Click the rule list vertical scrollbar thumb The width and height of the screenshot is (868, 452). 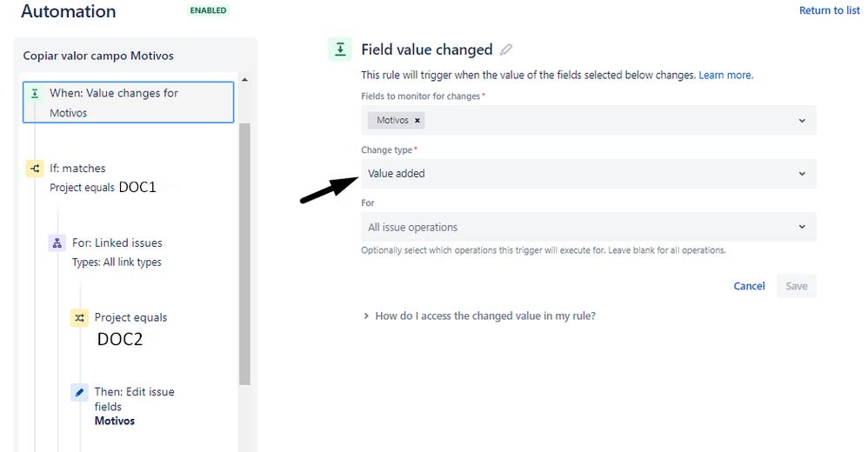coord(244,254)
